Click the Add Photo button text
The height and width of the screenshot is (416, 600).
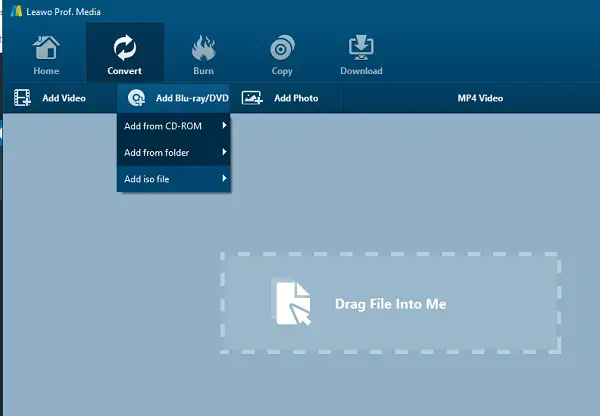(x=296, y=98)
